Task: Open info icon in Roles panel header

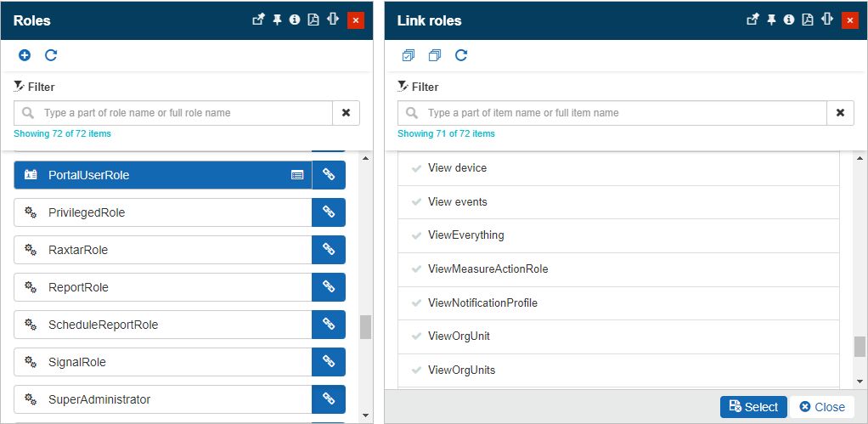Action: coord(295,20)
